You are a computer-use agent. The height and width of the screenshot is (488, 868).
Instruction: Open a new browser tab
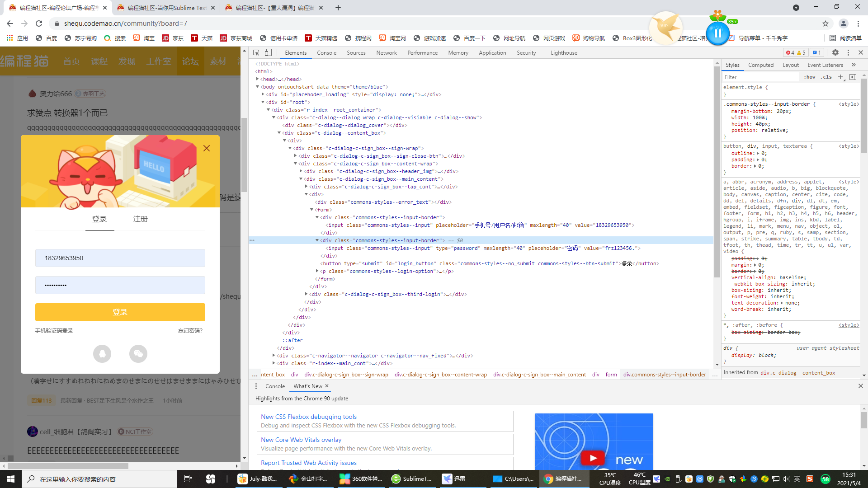338,8
